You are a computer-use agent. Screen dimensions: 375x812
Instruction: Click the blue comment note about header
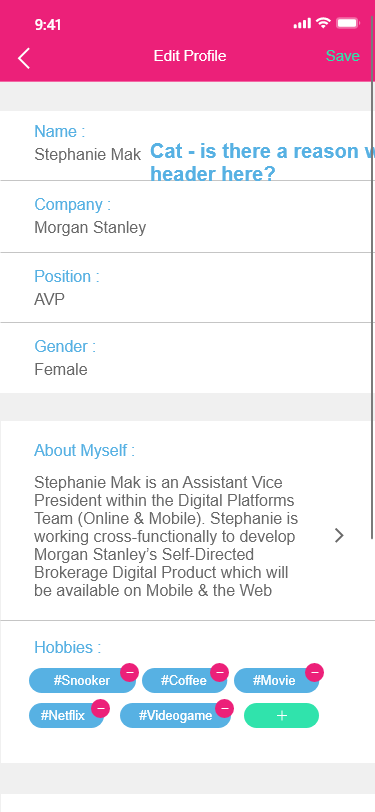263,162
